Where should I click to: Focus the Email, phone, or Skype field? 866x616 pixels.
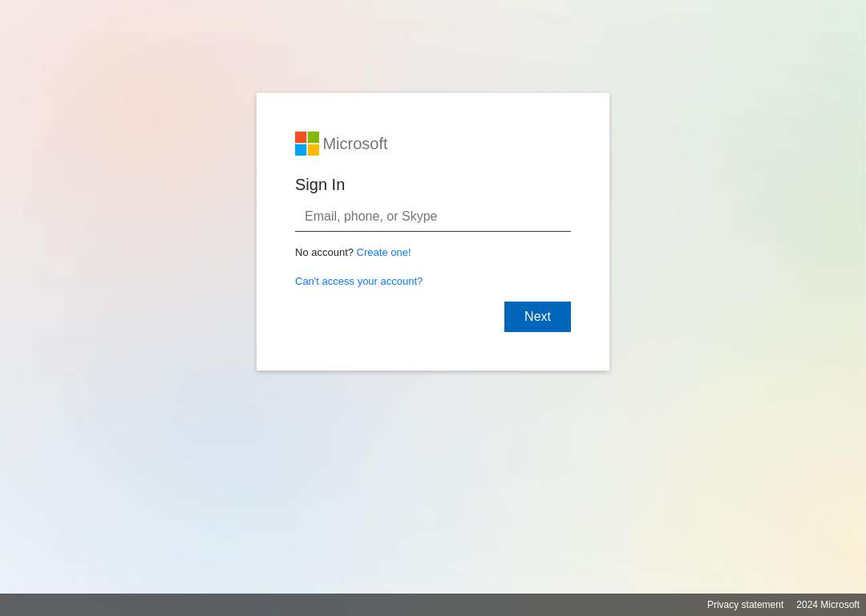[432, 217]
